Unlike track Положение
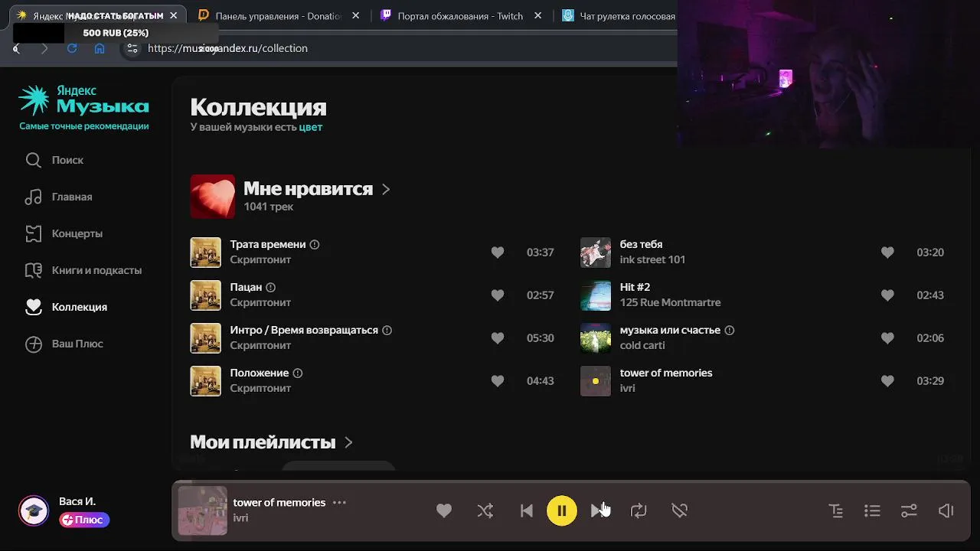980x551 pixels. 498,380
